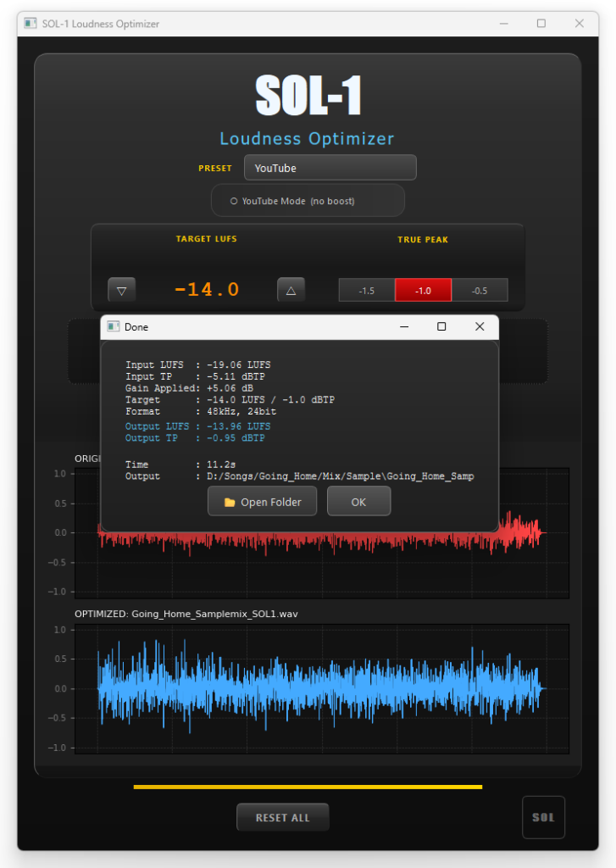Choose -0.5 true peak setting
The height and width of the screenshot is (868, 616).
coord(480,290)
